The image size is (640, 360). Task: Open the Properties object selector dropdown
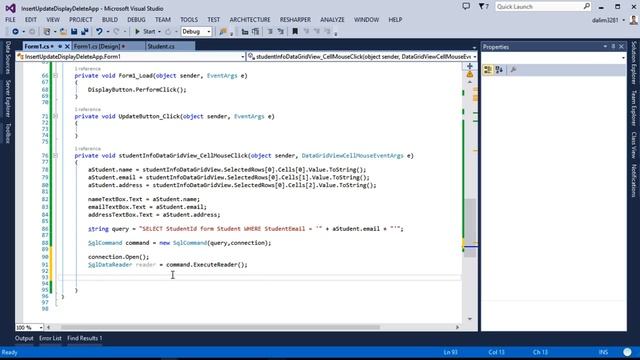[623, 58]
